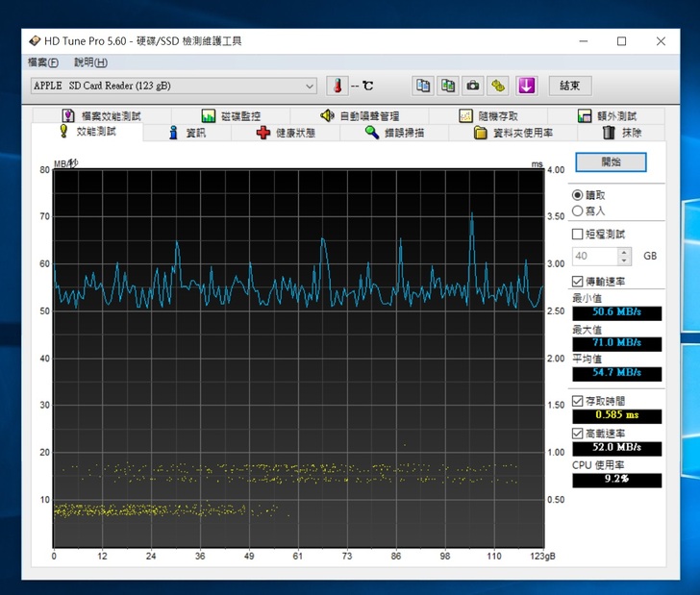Click the yellow options wrench icon

pyautogui.click(x=498, y=86)
